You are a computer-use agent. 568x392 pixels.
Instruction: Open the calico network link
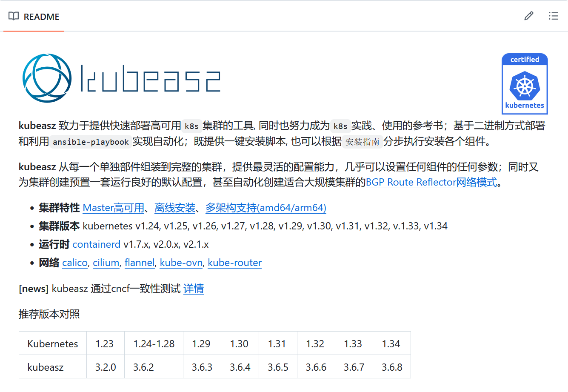click(75, 263)
